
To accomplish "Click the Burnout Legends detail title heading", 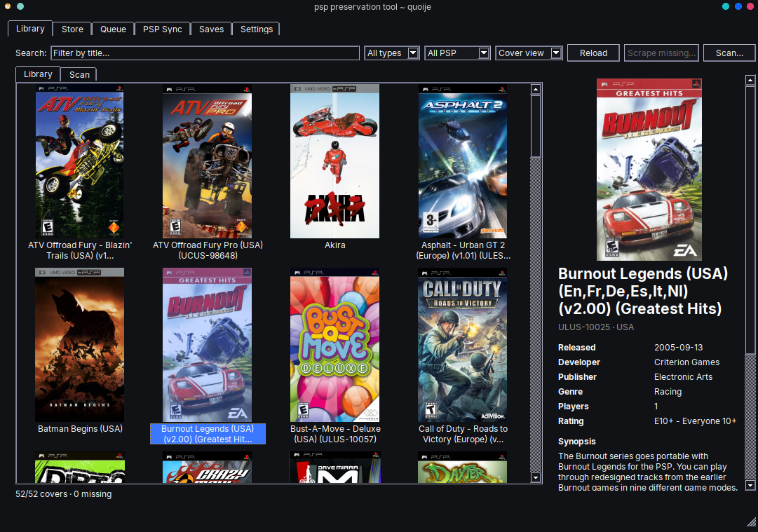I will coord(642,291).
